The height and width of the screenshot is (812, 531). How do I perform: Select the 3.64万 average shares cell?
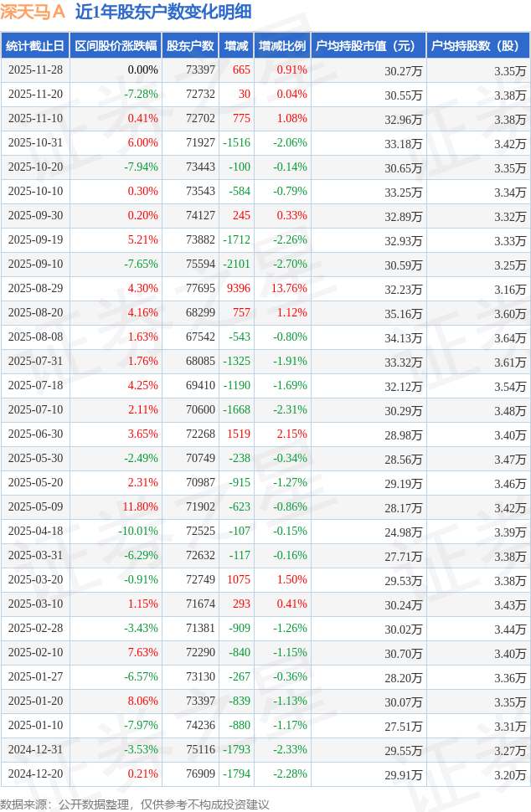510,337
